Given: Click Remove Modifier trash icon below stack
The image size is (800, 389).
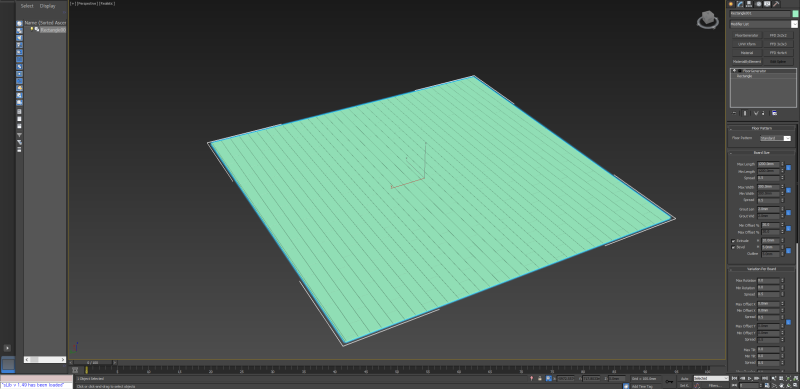Looking at the screenshot, I should click(x=763, y=113).
